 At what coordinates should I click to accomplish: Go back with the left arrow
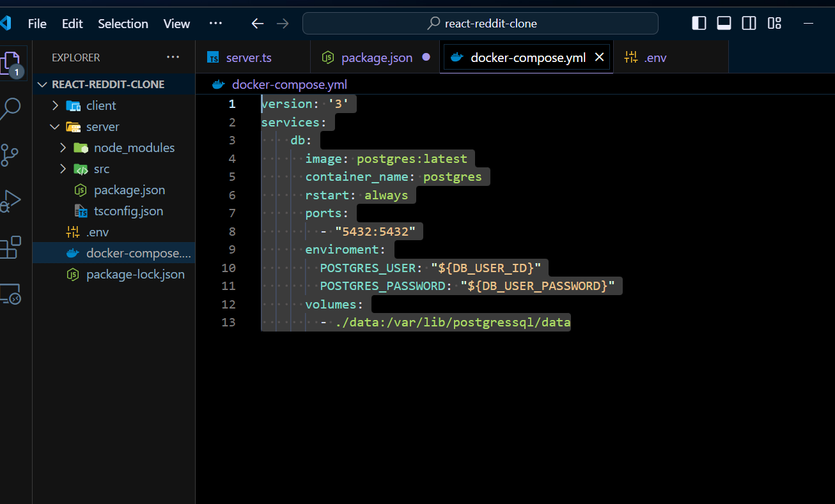pyautogui.click(x=257, y=24)
